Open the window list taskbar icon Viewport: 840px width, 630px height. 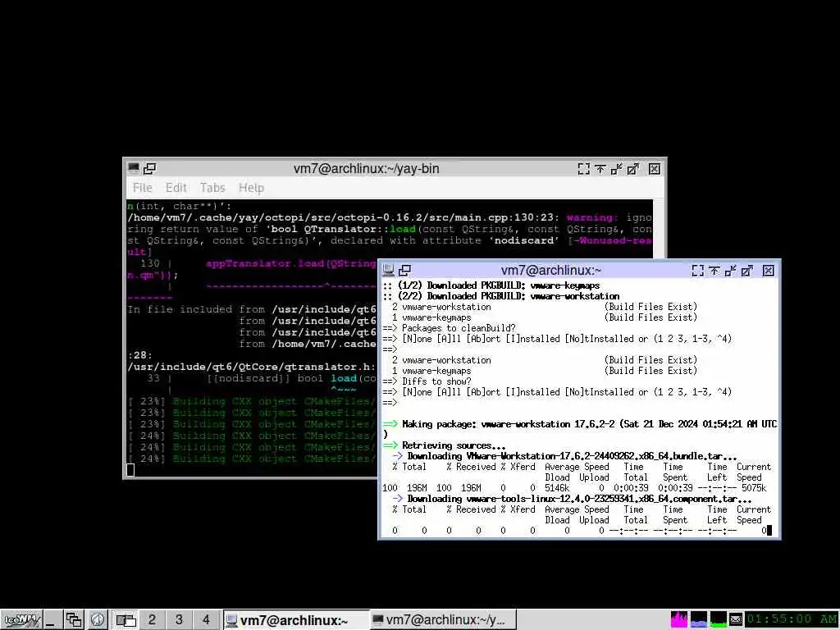(x=73, y=620)
